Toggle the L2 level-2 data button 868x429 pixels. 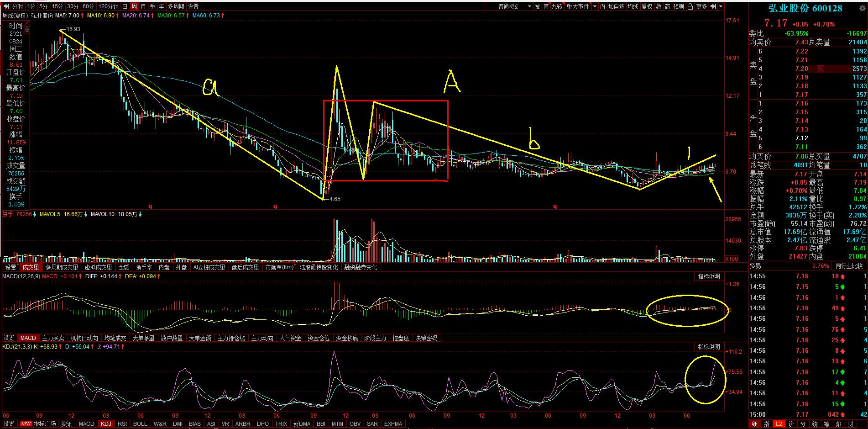coord(779,424)
